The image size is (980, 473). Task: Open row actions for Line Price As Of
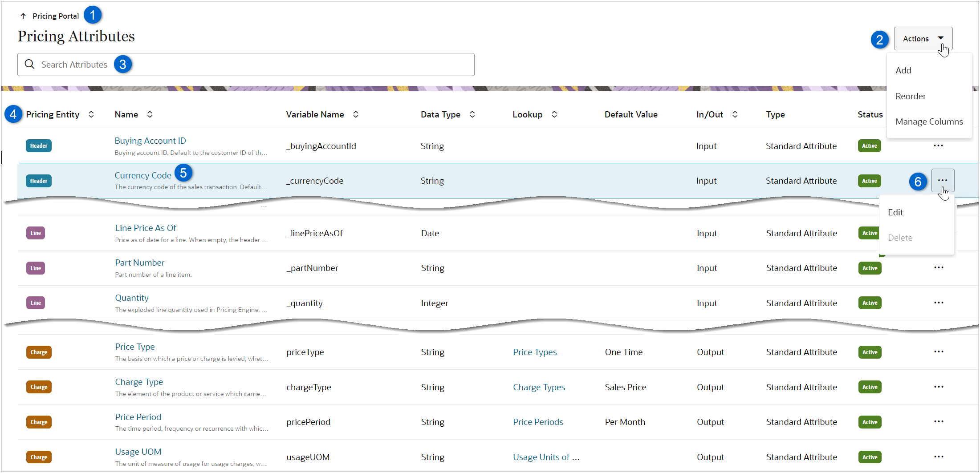click(939, 233)
